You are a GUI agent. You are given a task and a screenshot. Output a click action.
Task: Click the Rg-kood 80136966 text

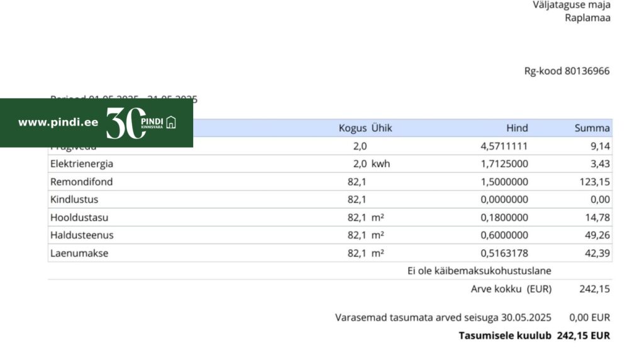(567, 71)
